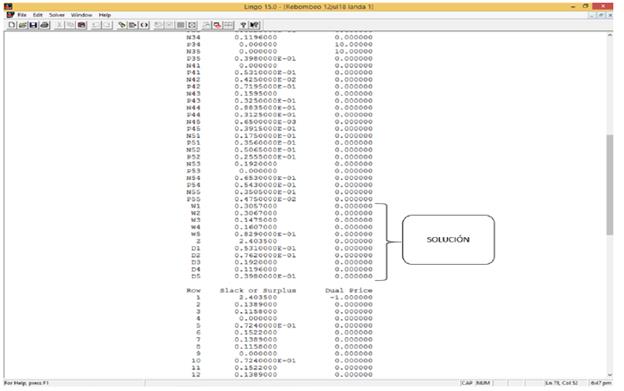Open the File menu
Image resolution: width=624 pixels, height=391 pixels.
point(22,15)
